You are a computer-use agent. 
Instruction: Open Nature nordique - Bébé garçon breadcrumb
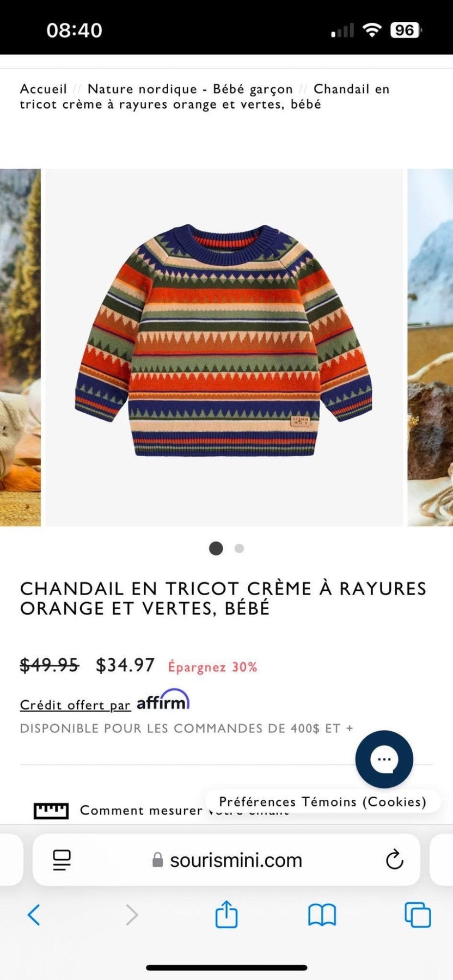click(190, 89)
